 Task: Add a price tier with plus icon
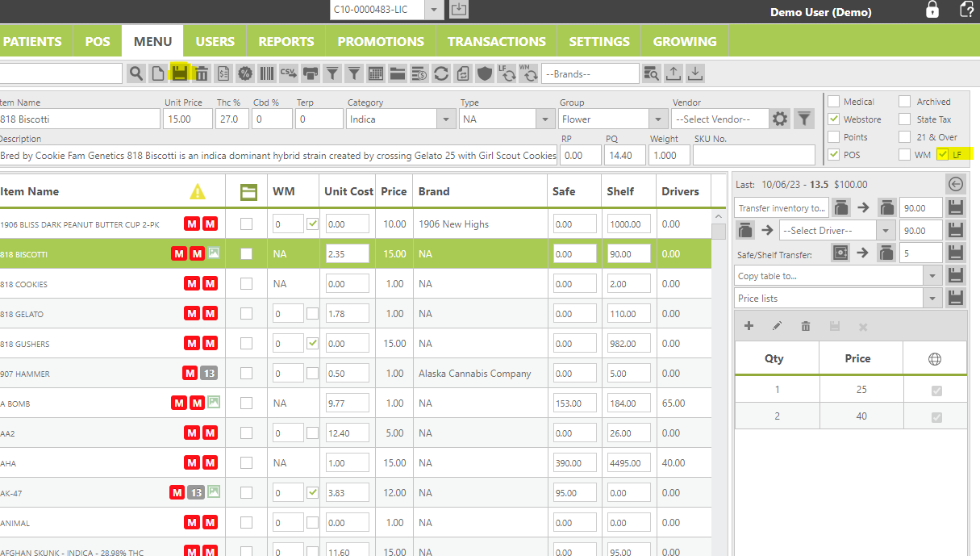point(749,326)
